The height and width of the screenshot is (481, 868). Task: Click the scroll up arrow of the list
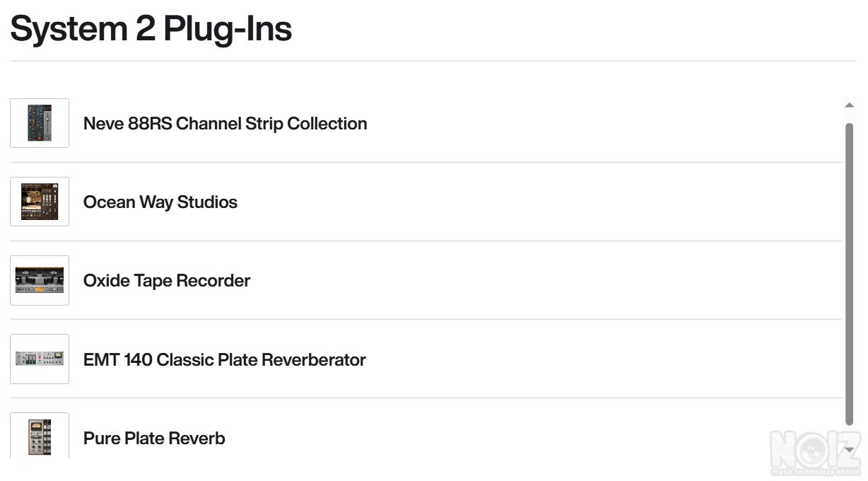tap(849, 105)
